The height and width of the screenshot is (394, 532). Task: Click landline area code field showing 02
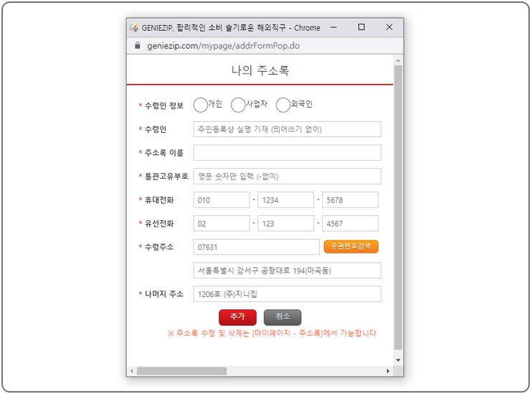coord(222,224)
